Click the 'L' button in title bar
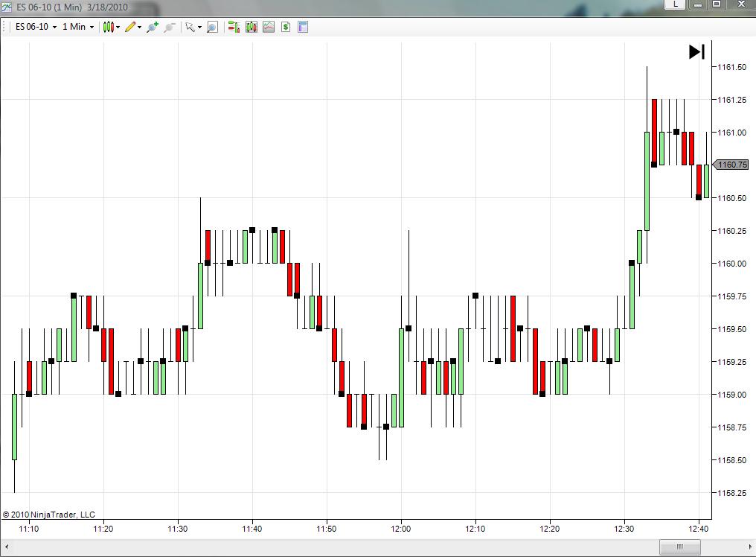This screenshot has height=557, width=756. [x=676, y=4]
